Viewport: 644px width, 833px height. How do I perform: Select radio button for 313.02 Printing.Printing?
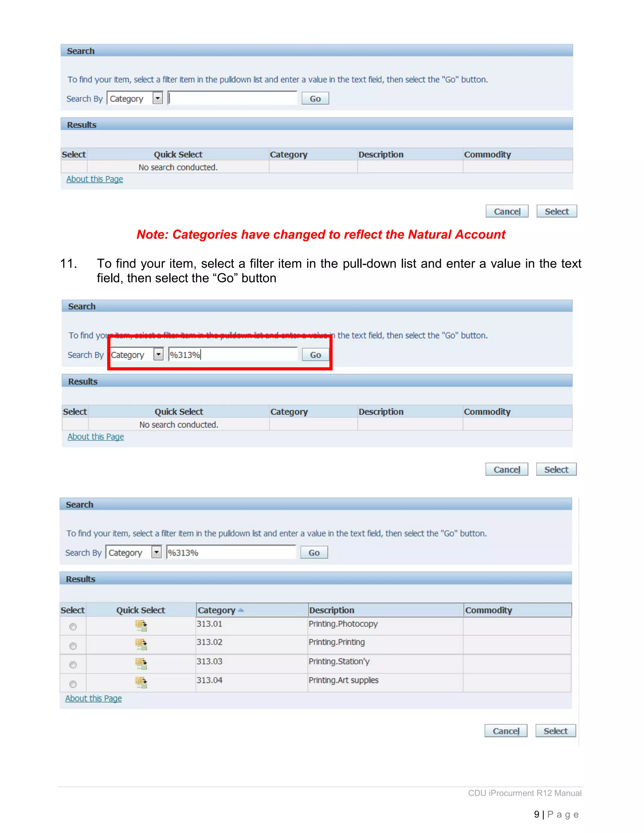point(73,646)
